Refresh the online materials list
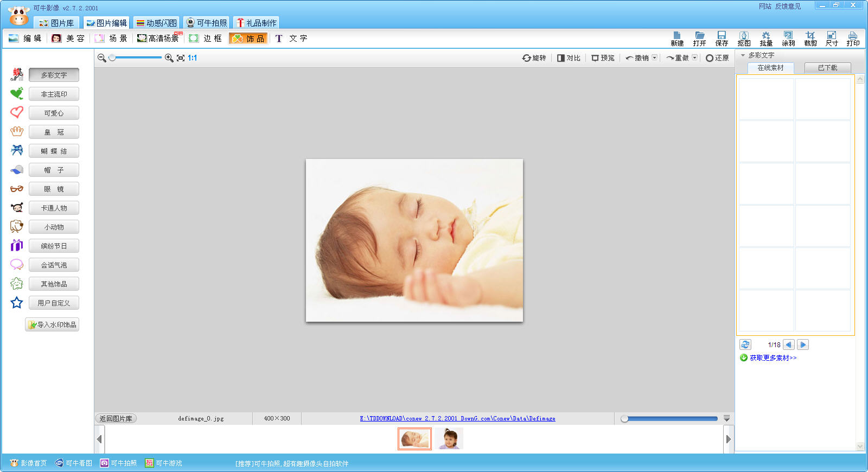This screenshot has height=472, width=868. [745, 345]
